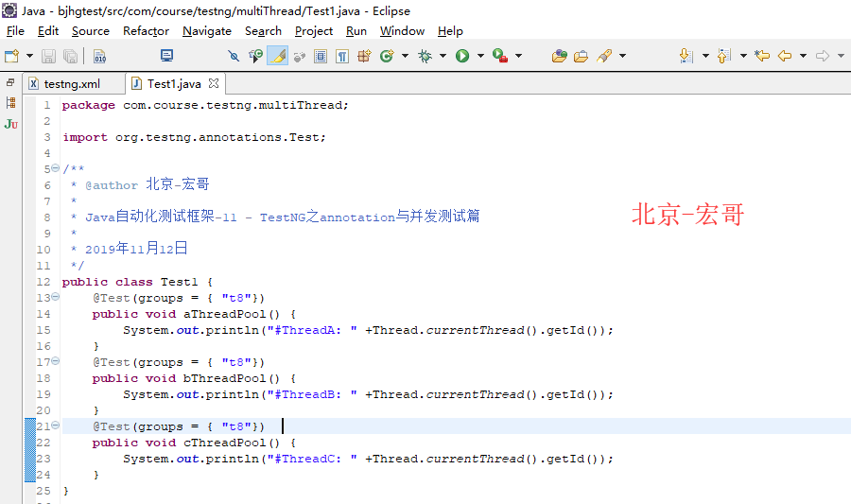Click the Eclipse application icon in title bar
The width and height of the screenshot is (851, 504).
9,10
